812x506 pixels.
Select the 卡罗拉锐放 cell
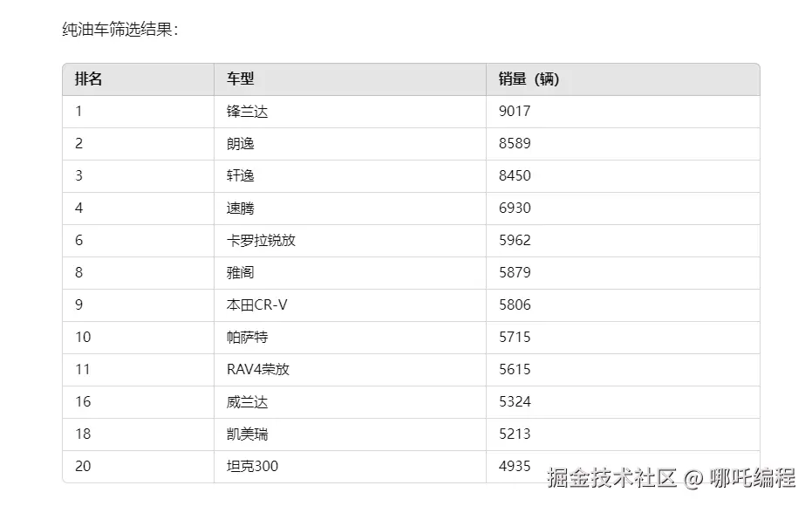coord(261,241)
